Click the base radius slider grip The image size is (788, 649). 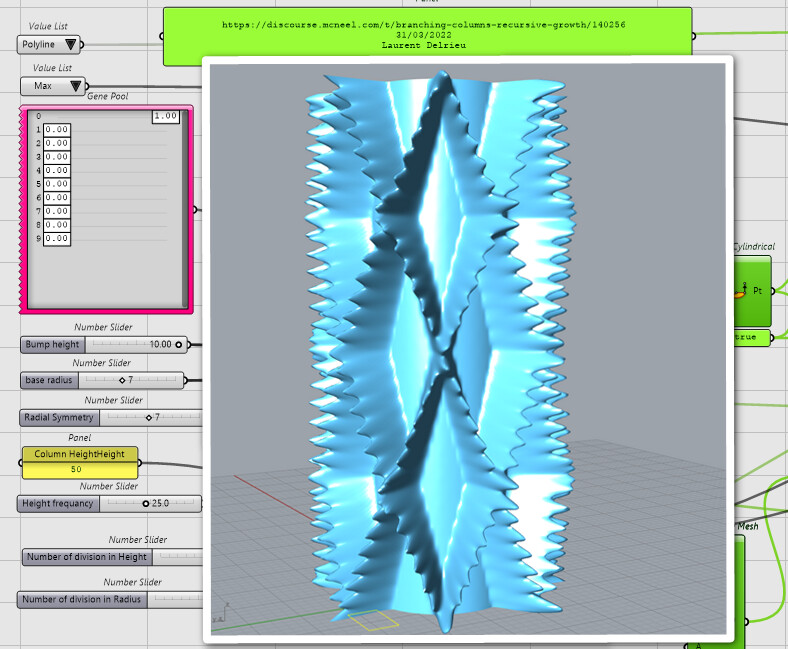(x=122, y=380)
